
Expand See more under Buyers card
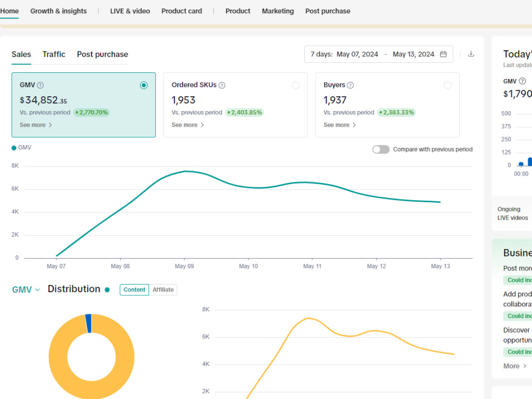coord(339,125)
